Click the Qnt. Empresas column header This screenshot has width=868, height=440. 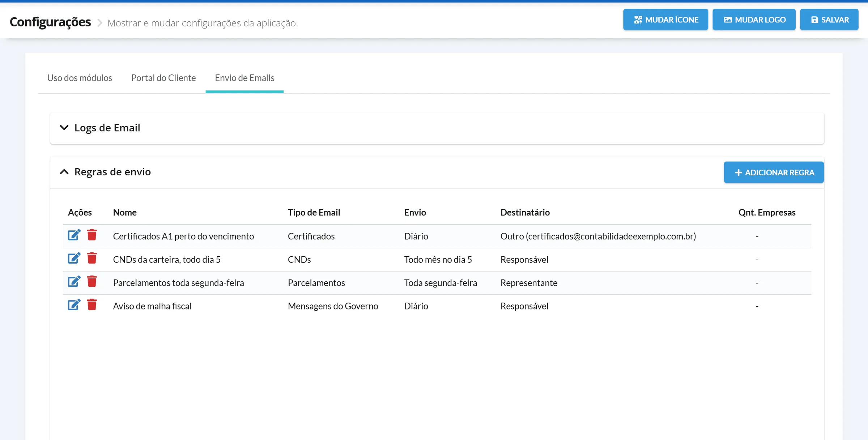pos(767,213)
